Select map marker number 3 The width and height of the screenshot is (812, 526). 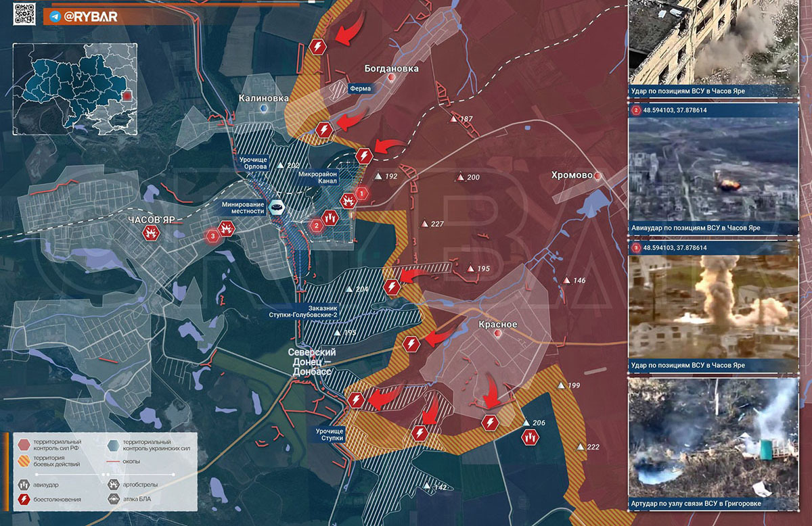tap(212, 235)
